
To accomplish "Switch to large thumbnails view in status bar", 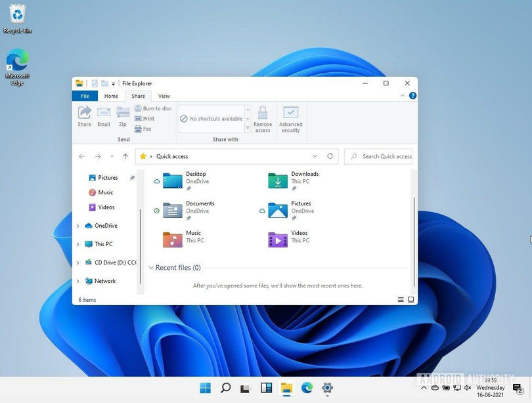I will [x=410, y=299].
